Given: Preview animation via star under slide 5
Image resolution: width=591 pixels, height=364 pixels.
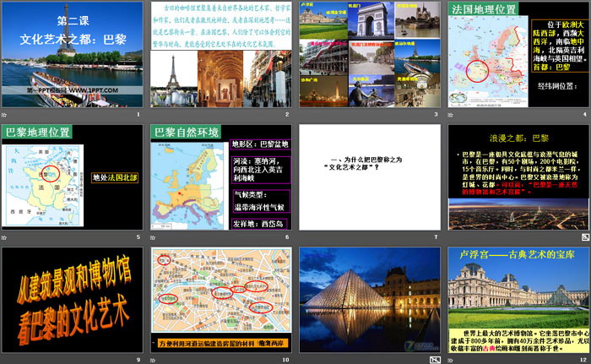Looking at the screenshot, I should point(5,237).
